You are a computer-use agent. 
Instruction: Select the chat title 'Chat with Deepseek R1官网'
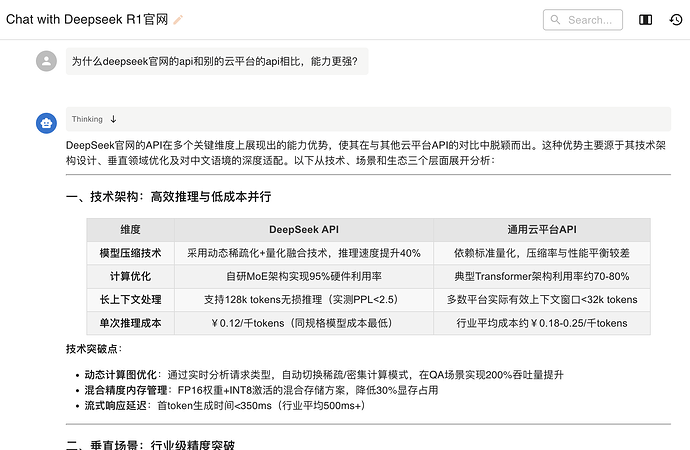point(87,20)
